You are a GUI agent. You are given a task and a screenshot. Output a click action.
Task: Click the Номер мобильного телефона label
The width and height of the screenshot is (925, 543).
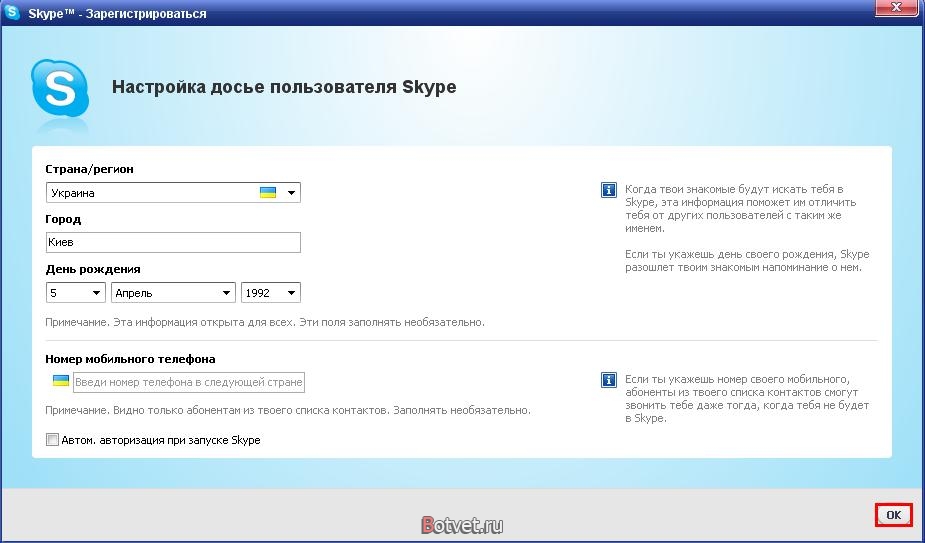pos(130,359)
